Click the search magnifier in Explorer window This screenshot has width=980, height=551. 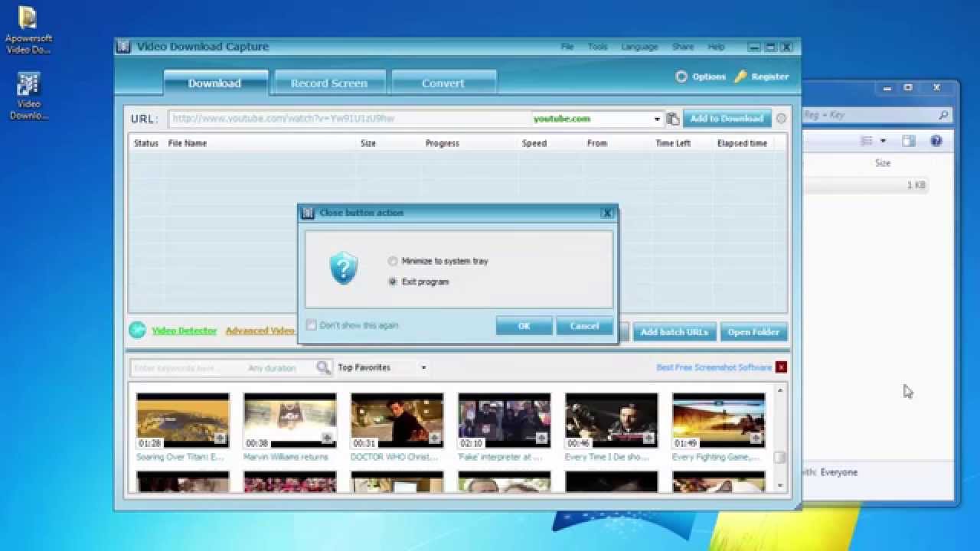[943, 116]
